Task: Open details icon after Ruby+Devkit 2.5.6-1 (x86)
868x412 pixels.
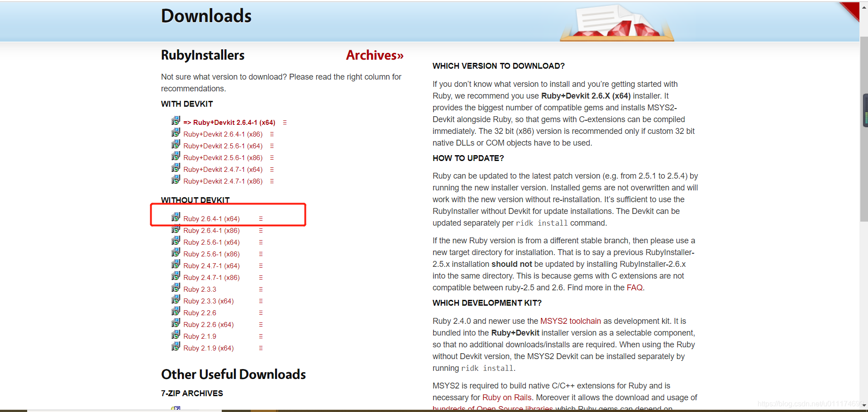Action: [272, 158]
